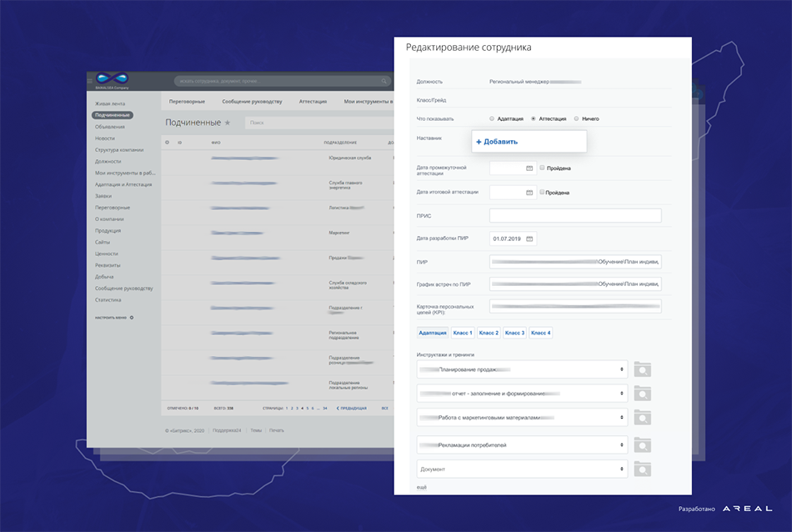
Task: Expand the Работа с маркетинговыми материалами dropdown
Action: (522, 417)
